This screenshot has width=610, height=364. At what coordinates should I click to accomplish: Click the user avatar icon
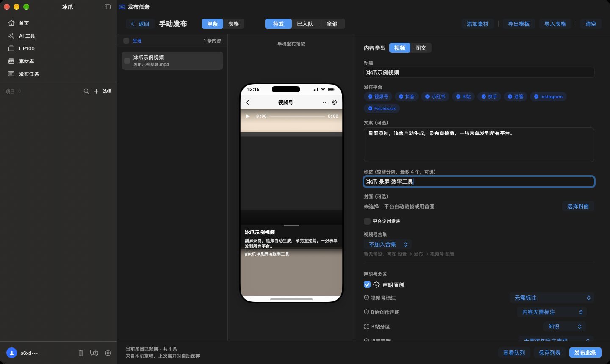point(12,353)
